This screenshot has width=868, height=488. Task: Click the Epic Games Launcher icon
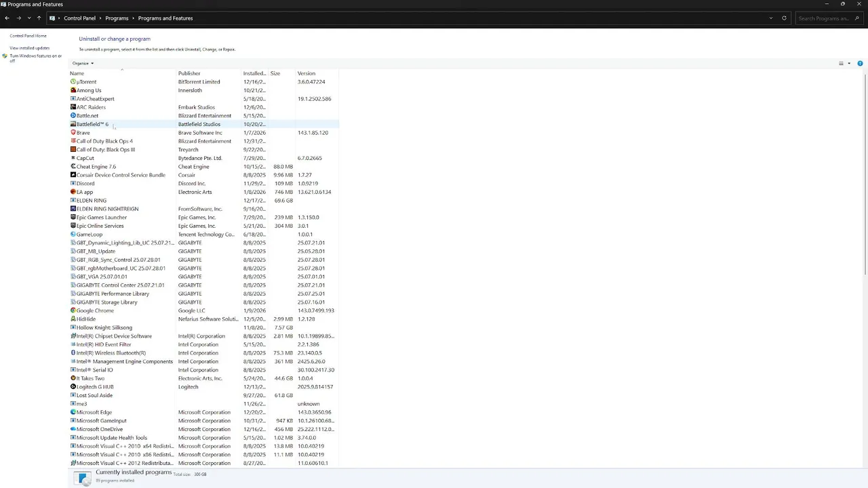point(73,218)
